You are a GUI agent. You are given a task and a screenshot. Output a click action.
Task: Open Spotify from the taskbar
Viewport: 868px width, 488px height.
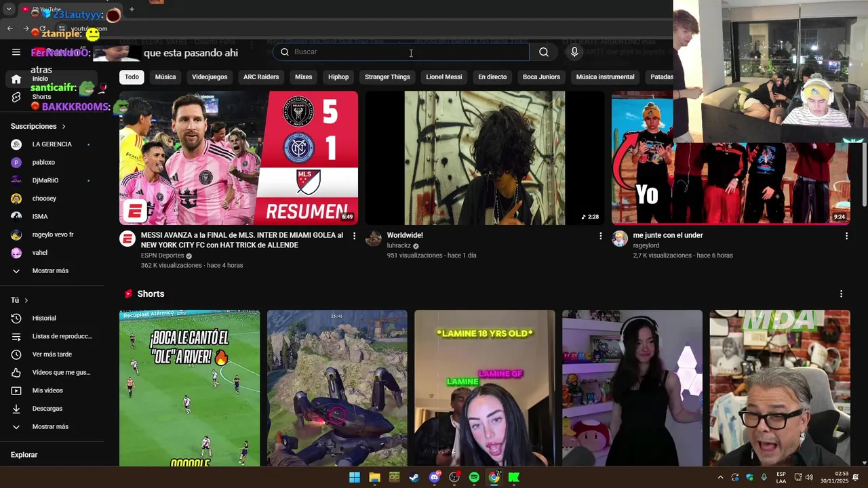point(474,478)
